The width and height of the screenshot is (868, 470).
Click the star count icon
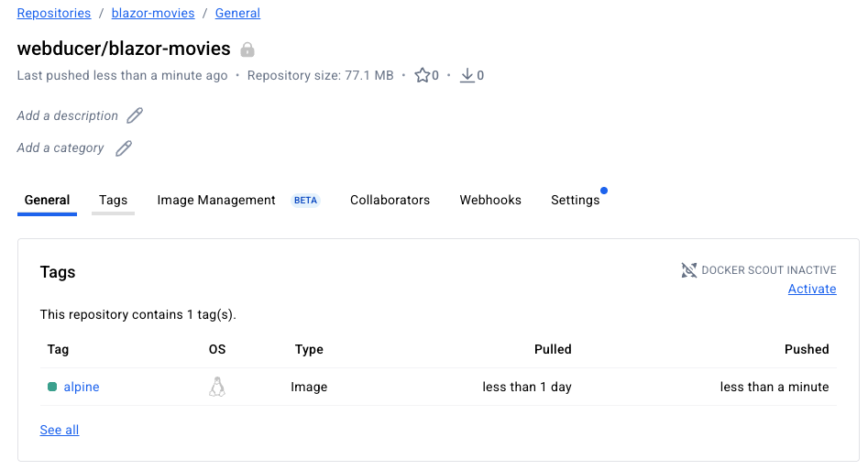pos(423,76)
